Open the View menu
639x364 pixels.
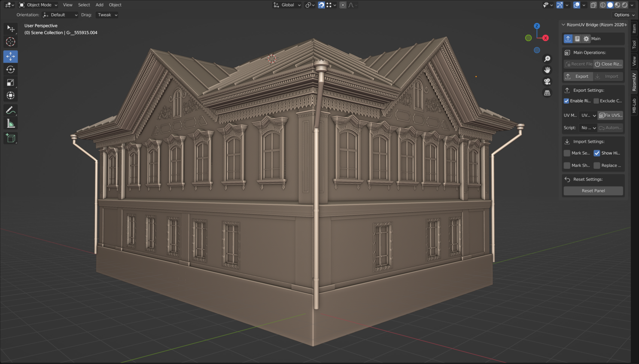(x=68, y=5)
